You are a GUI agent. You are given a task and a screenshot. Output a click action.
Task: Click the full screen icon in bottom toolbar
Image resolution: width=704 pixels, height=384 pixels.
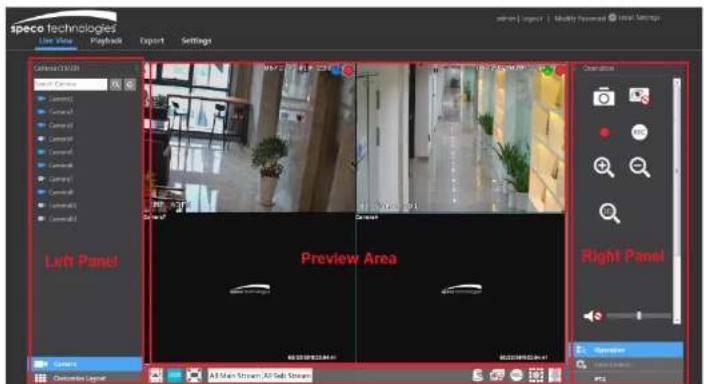tap(194, 375)
